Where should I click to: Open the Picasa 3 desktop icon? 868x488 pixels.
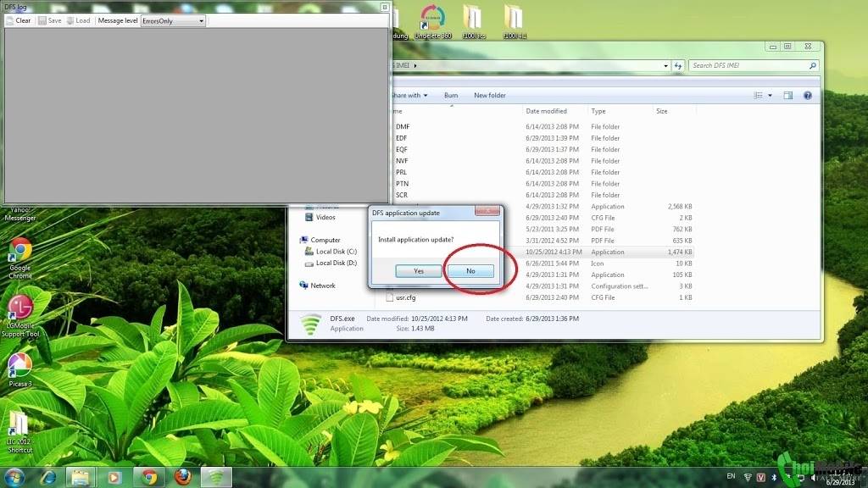pyautogui.click(x=20, y=369)
